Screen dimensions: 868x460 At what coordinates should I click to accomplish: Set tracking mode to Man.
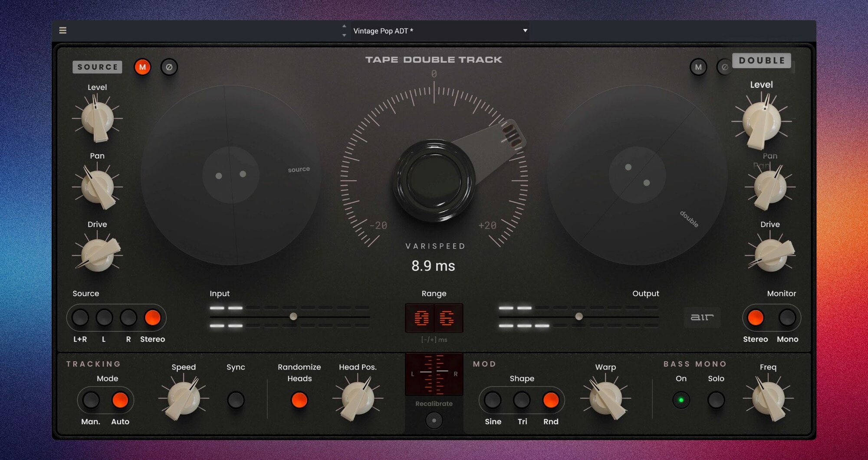click(x=91, y=400)
